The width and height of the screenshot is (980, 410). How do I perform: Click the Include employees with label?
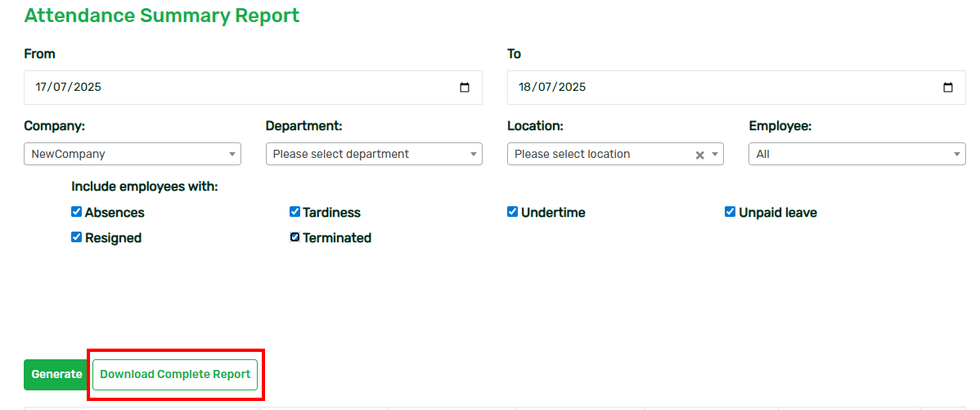[144, 187]
